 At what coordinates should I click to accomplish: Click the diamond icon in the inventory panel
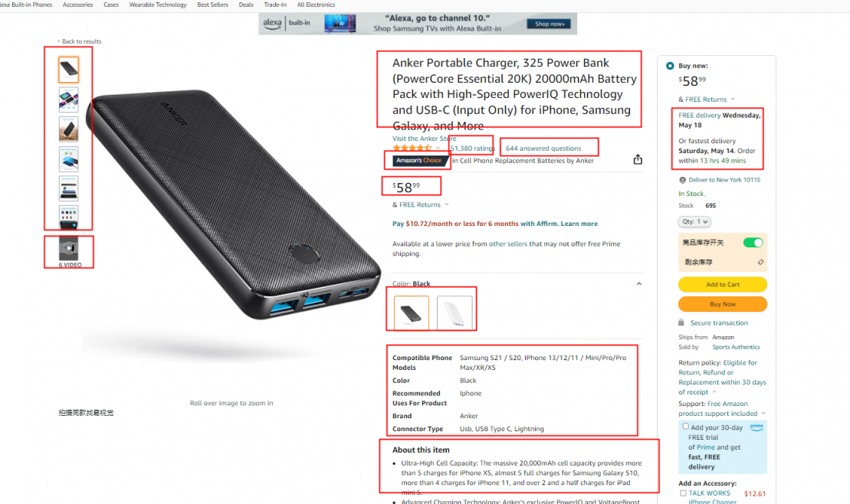pyautogui.click(x=760, y=262)
